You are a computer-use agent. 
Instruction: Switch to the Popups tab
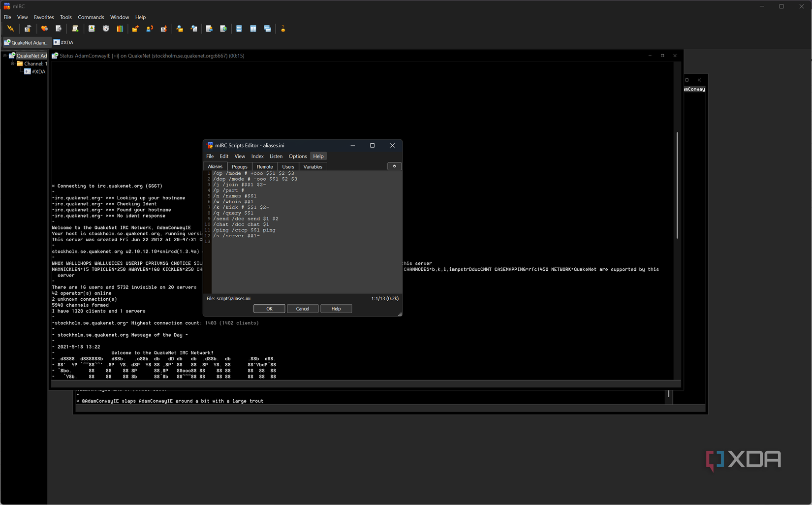tap(239, 166)
